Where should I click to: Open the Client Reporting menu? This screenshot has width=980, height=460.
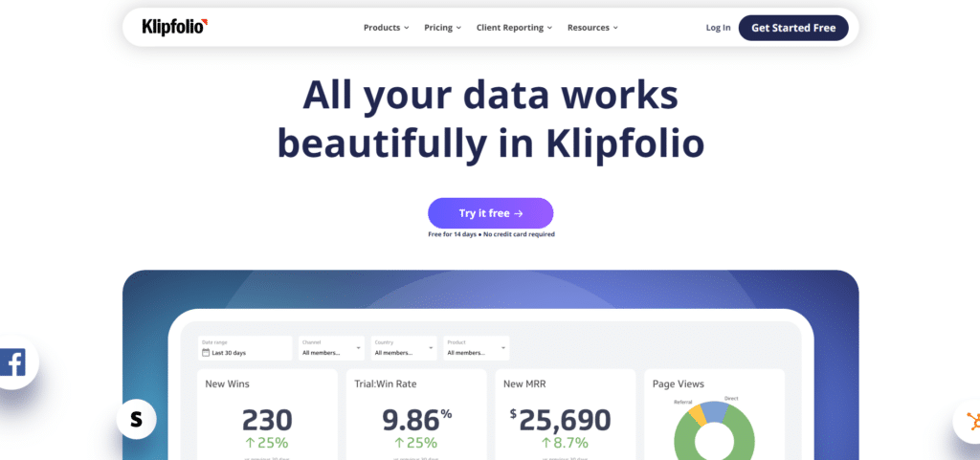coord(514,28)
